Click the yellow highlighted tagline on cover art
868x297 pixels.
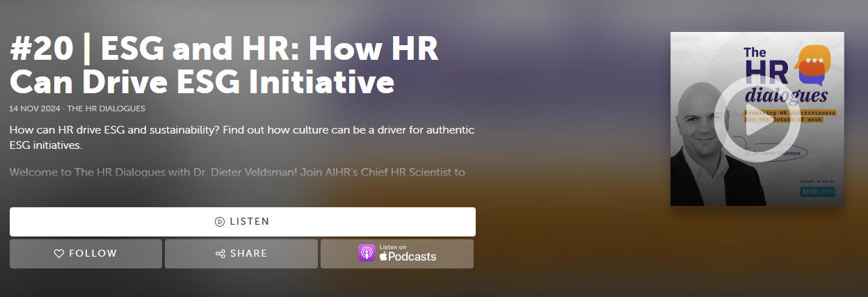[789, 115]
